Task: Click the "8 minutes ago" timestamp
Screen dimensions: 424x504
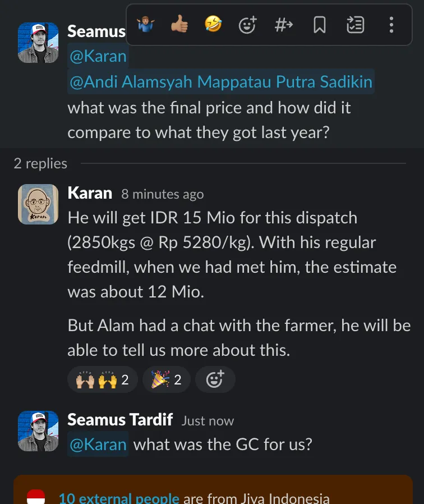Action: [x=163, y=194]
